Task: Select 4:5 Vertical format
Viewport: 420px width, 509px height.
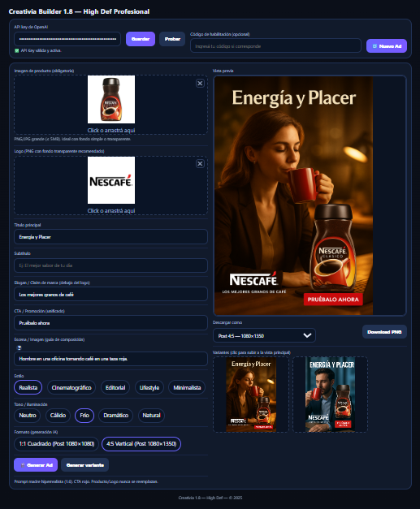Action: tap(141, 444)
